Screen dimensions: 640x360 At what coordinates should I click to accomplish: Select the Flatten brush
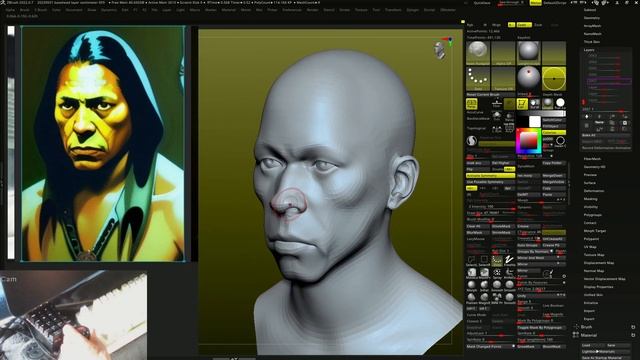[471, 298]
